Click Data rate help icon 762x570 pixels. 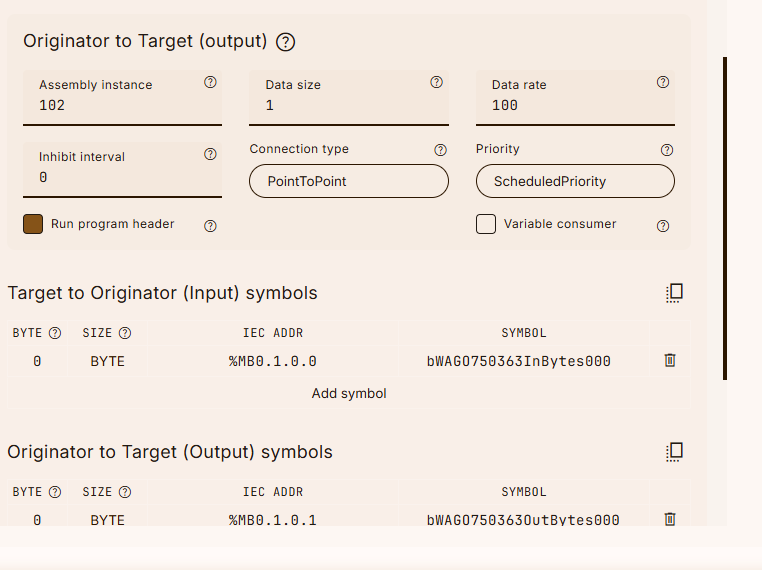[662, 83]
